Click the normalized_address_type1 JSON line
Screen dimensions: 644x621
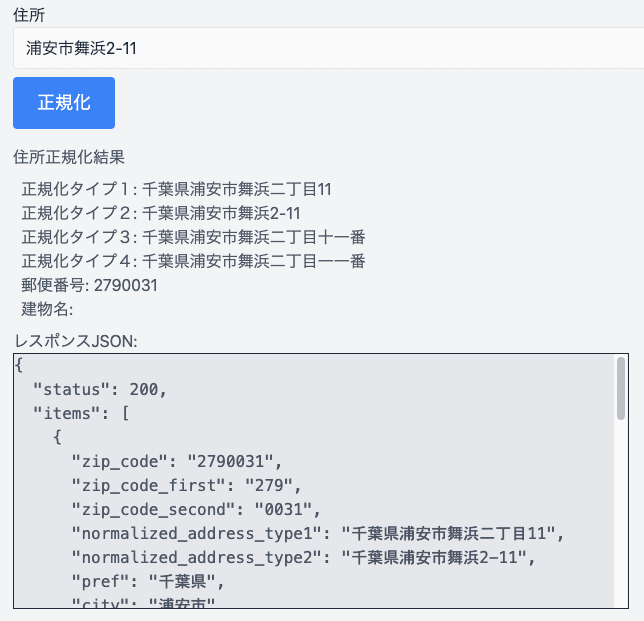pos(318,534)
